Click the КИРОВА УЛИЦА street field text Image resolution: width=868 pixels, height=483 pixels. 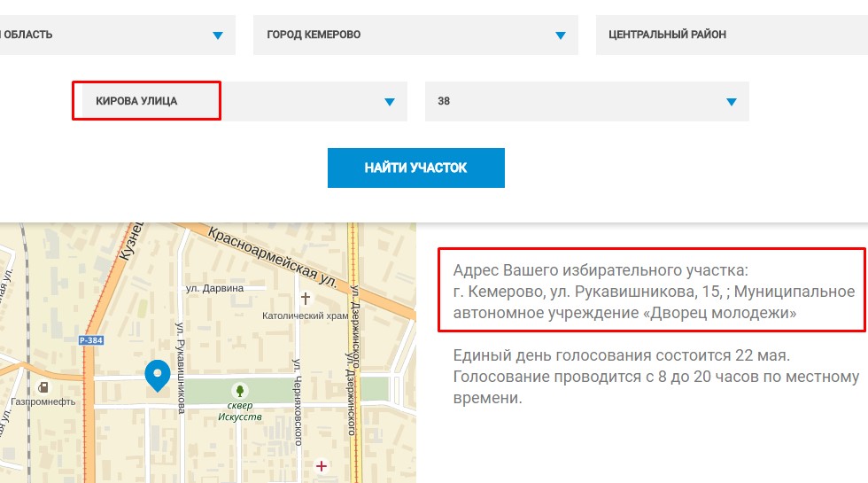point(136,101)
